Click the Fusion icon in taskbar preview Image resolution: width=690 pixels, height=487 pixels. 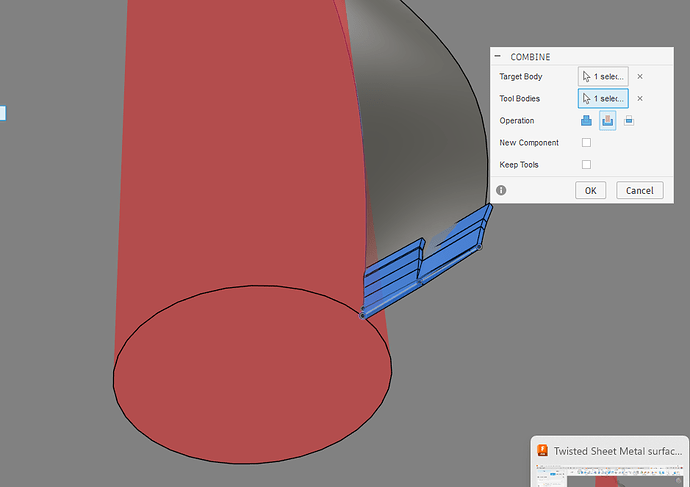coord(543,451)
